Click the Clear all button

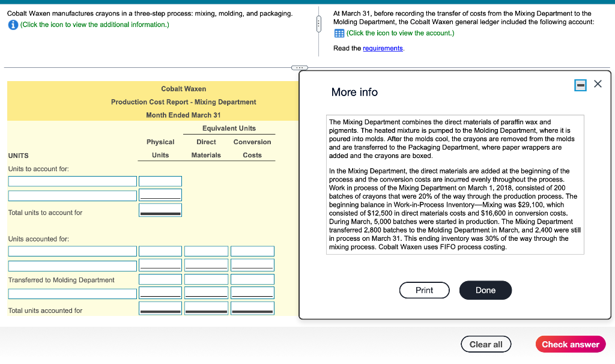coord(486,344)
